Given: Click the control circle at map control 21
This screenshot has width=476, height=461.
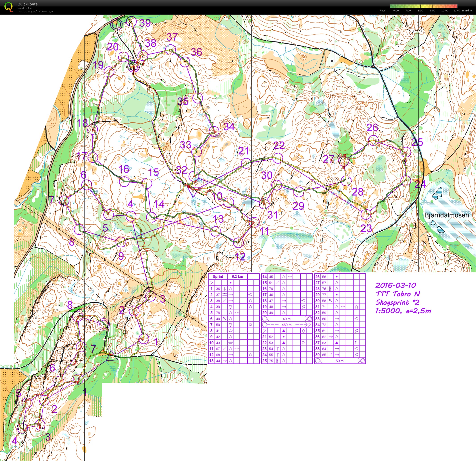Looking at the screenshot, I should coord(246,163).
